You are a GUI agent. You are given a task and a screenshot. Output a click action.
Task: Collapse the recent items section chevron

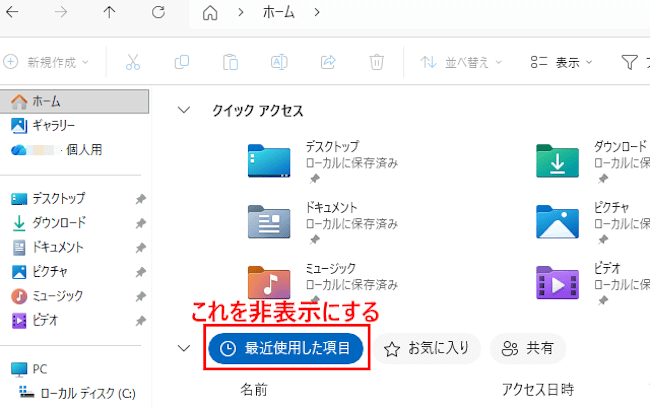(x=184, y=348)
